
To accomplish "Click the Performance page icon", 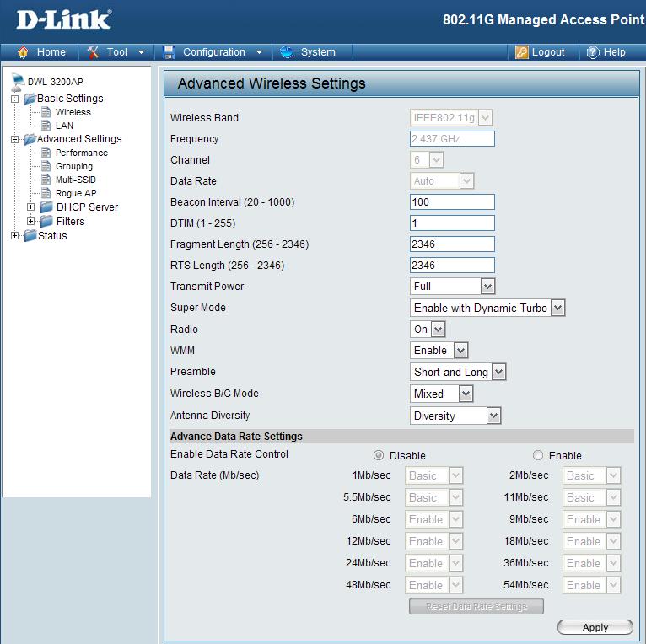I will pos(46,153).
